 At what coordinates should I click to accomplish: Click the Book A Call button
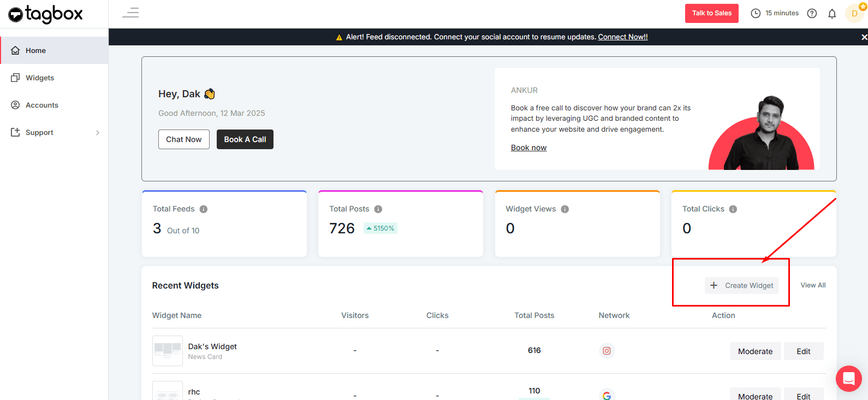coord(245,139)
